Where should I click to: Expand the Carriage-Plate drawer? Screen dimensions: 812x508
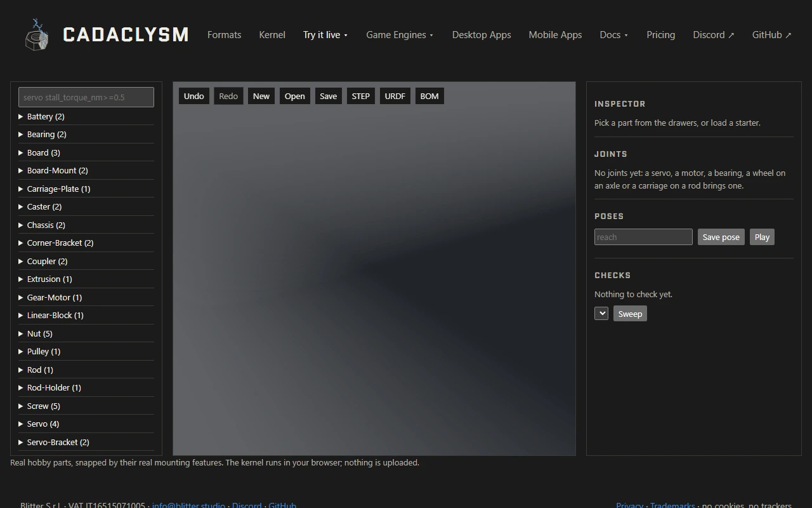(86, 189)
